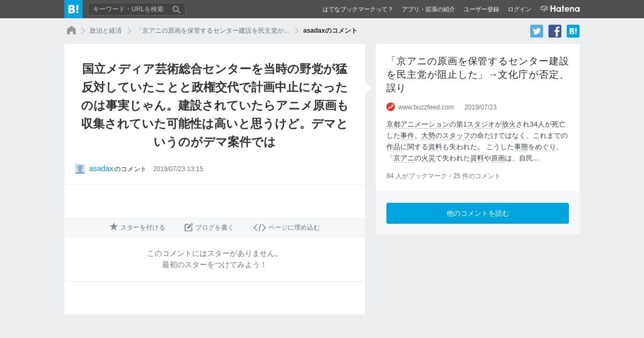
Task: Share on Twitter icon
Action: tap(537, 31)
